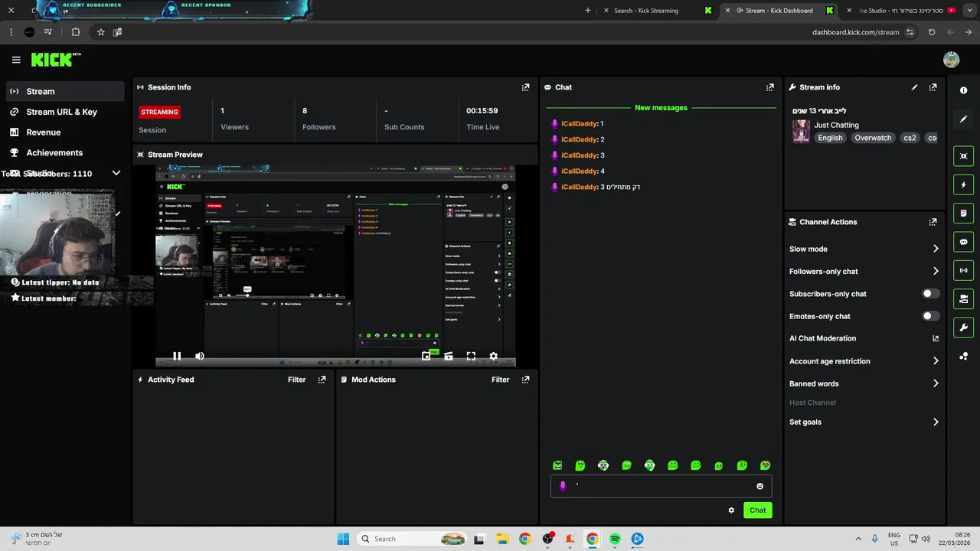Expand the Slow mode options
The image size is (980, 551).
point(936,249)
